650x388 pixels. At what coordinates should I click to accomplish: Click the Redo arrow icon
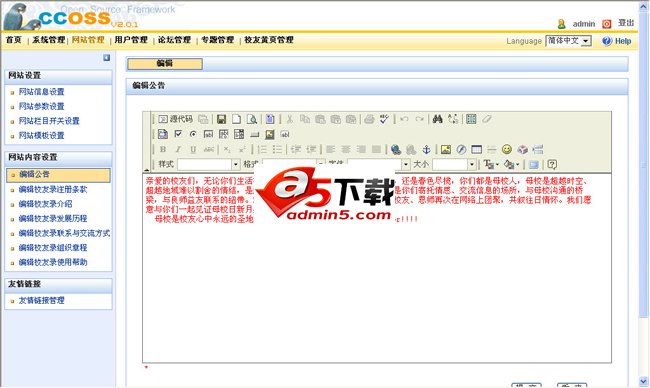[420, 119]
